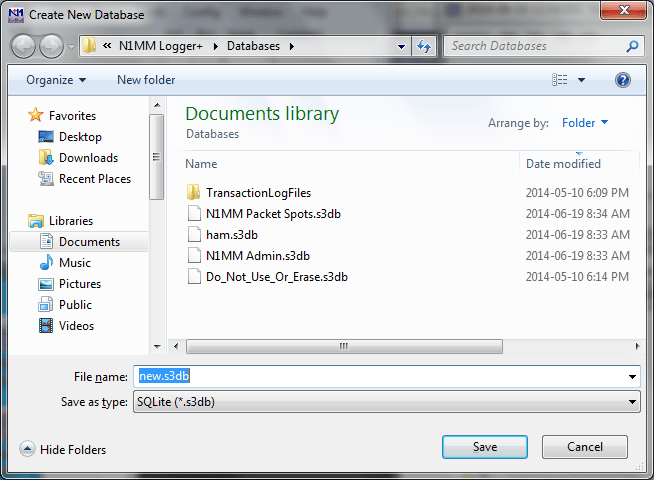This screenshot has width=654, height=480.
Task: Click the horizontal scrollbar thumb
Action: pos(344,346)
